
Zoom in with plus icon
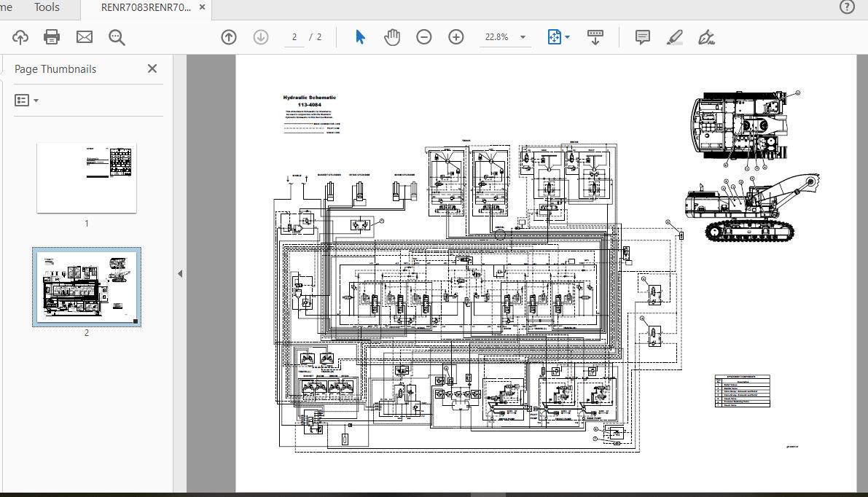456,37
